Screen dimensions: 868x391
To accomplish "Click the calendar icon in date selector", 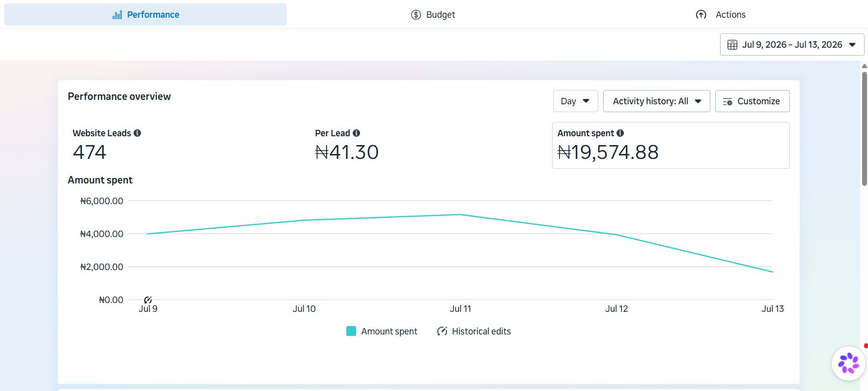I will point(732,45).
